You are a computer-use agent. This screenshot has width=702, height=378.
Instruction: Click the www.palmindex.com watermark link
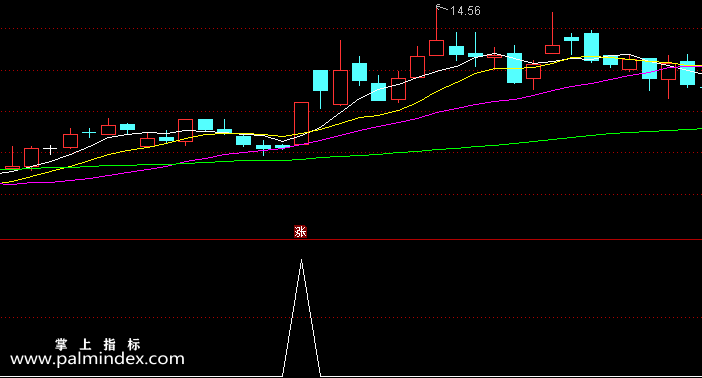pos(97,359)
